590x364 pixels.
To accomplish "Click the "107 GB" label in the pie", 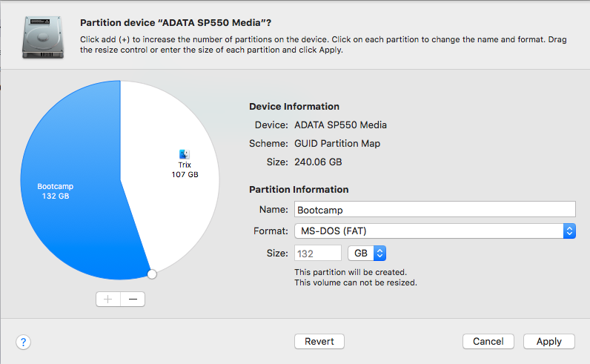I will point(185,175).
